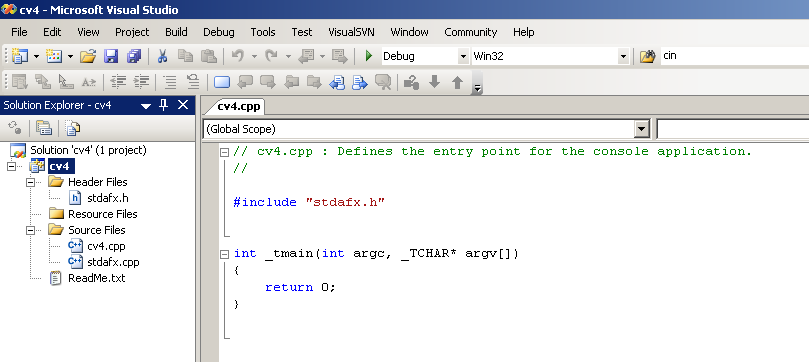Select the cv4.cpp editor tab
Screen dimensions: 809x362
coord(238,107)
